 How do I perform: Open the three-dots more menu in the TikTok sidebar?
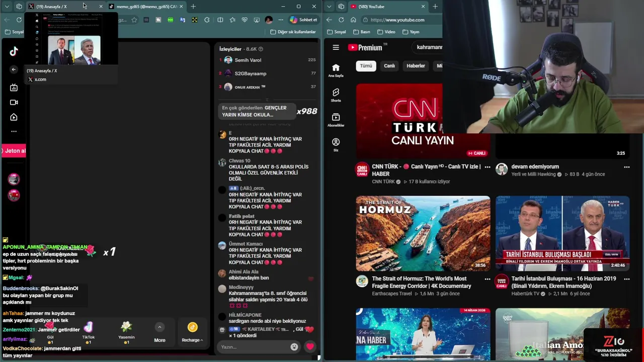(x=14, y=131)
